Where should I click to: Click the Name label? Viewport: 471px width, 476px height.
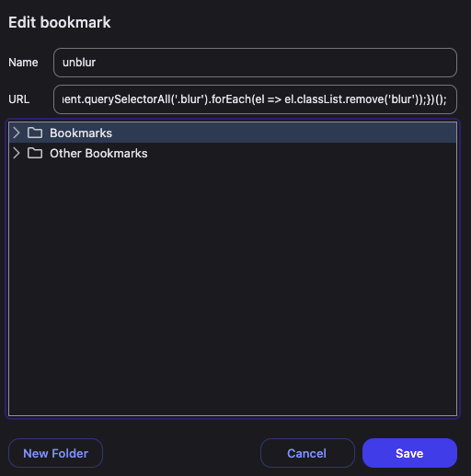pos(23,63)
